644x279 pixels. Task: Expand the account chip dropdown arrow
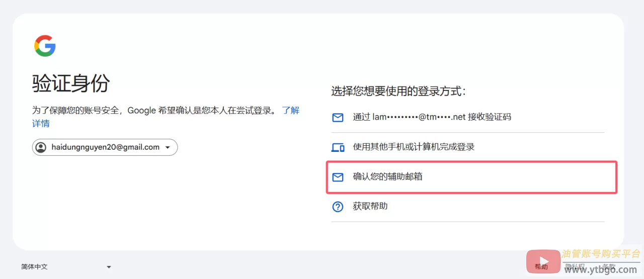168,148
